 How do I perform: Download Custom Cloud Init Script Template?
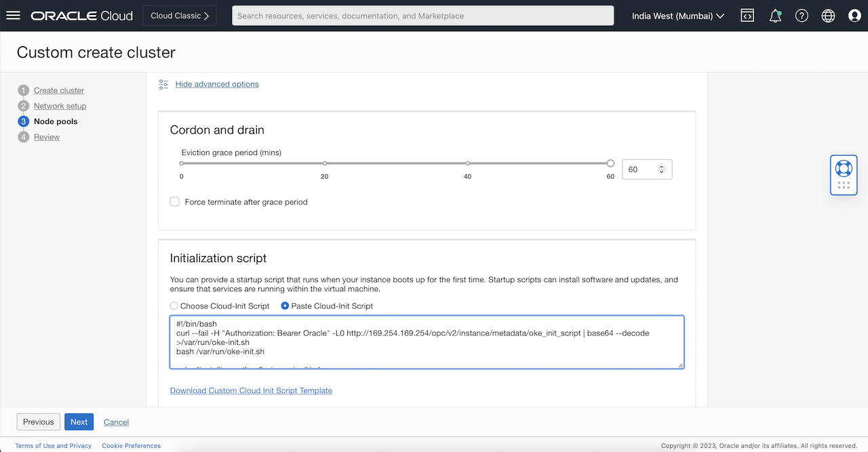click(x=251, y=390)
